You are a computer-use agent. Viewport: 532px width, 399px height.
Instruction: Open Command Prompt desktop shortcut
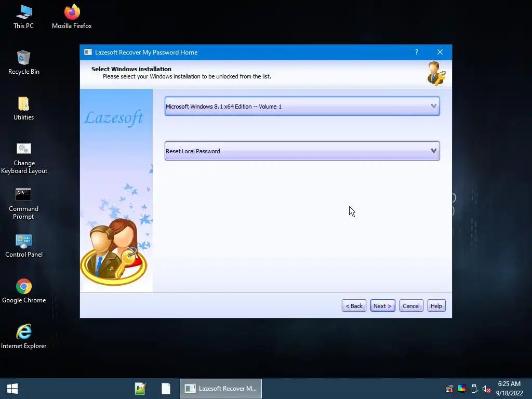tap(23, 204)
